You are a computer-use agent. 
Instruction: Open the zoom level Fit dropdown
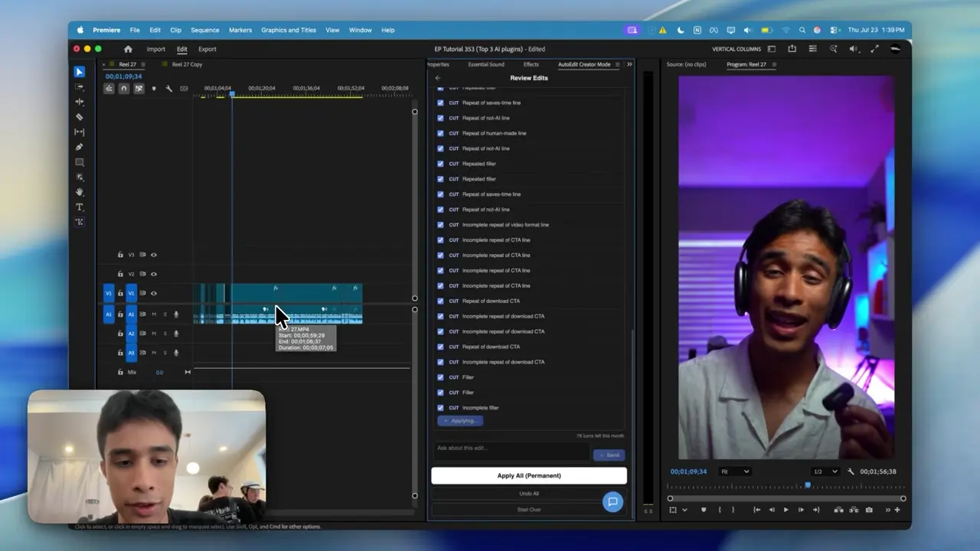735,471
